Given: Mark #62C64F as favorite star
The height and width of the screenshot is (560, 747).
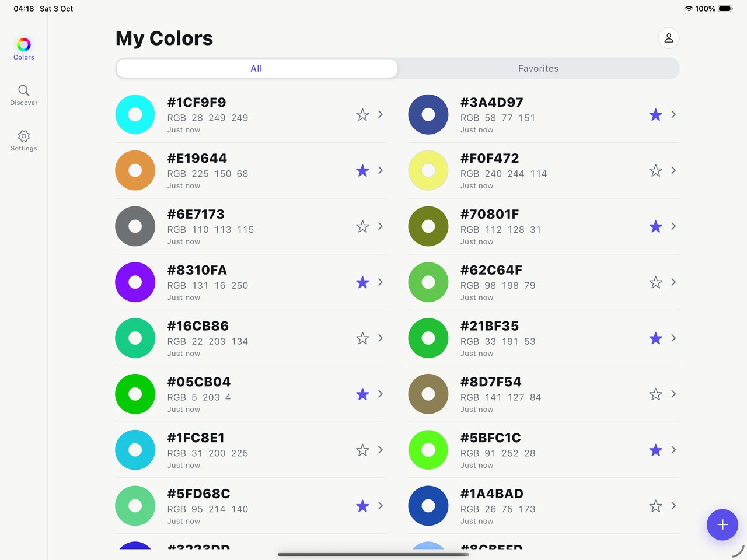Looking at the screenshot, I should 655,282.
